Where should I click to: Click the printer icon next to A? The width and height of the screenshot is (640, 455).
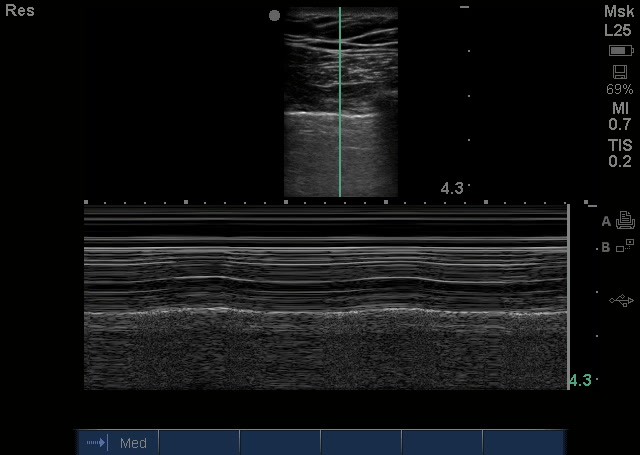(x=626, y=221)
